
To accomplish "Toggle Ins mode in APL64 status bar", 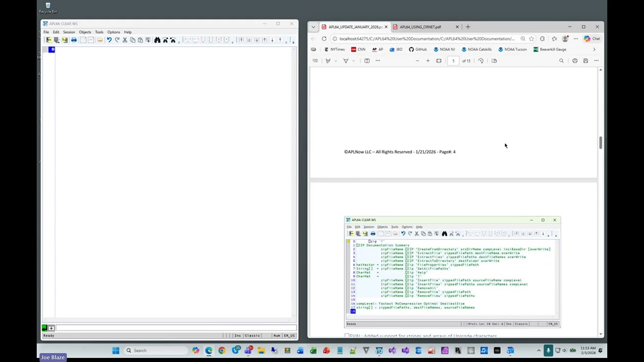I will click(237, 335).
